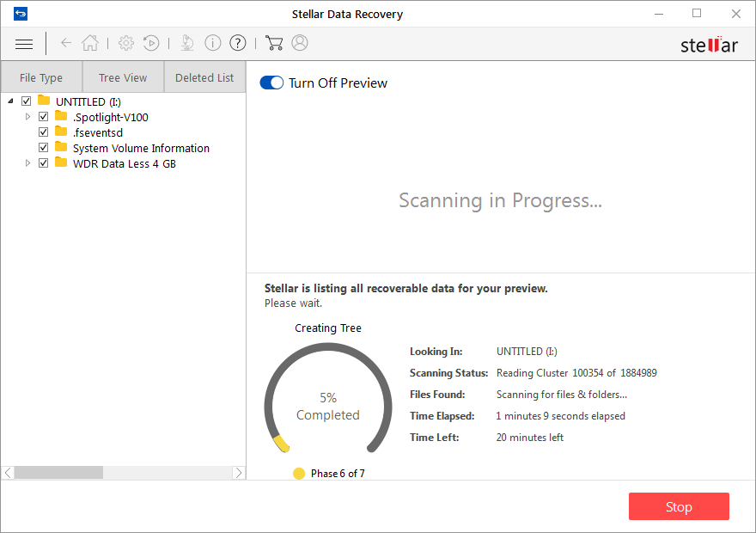The image size is (756, 533).
Task: Click the System Volume Information folder icon
Action: 61,147
